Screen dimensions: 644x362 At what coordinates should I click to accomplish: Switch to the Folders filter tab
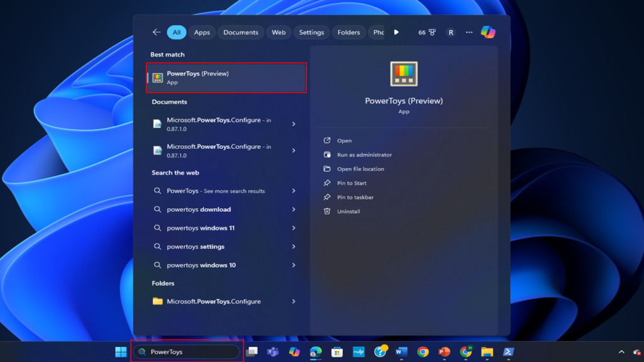pos(348,33)
